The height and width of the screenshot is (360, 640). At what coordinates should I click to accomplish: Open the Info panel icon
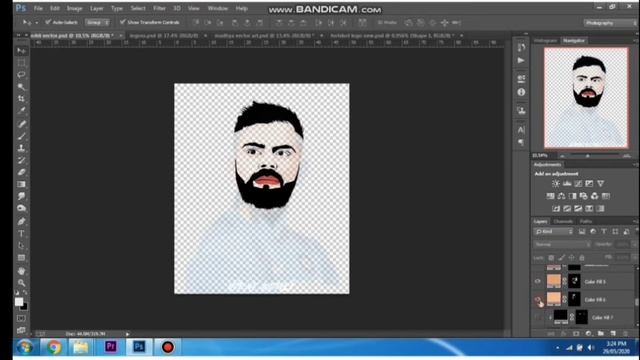[x=521, y=92]
